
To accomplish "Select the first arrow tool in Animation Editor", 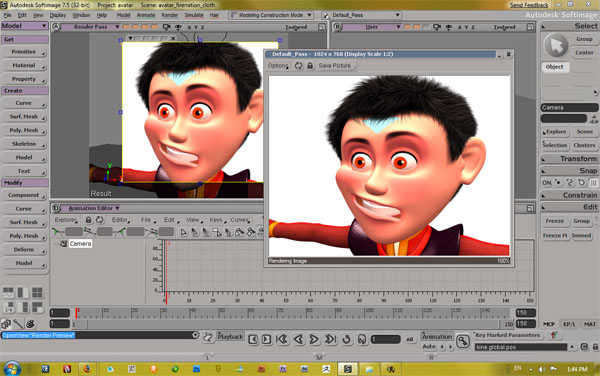I will pos(184,232).
